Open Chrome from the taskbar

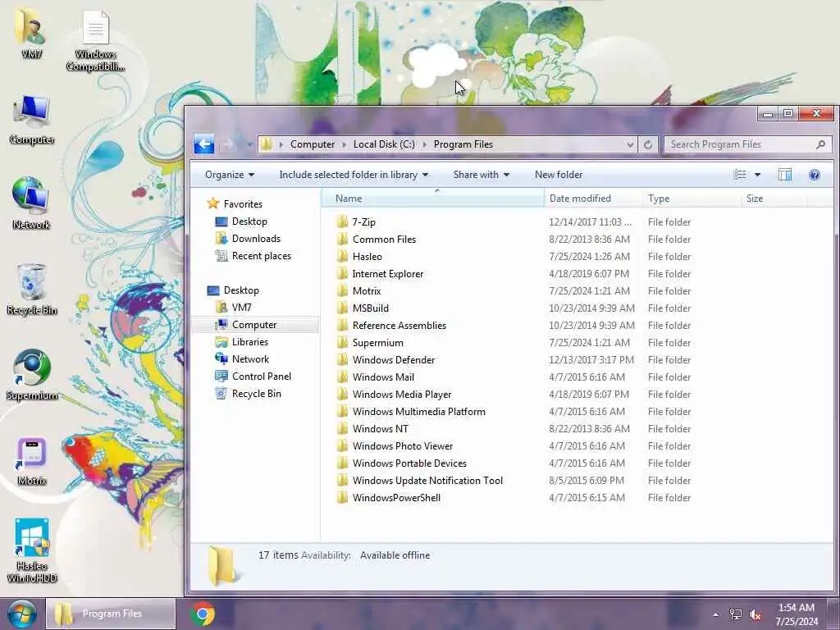point(202,614)
